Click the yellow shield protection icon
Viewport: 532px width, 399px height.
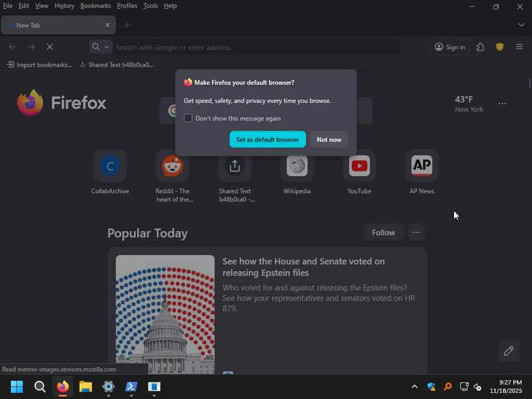[x=499, y=47]
